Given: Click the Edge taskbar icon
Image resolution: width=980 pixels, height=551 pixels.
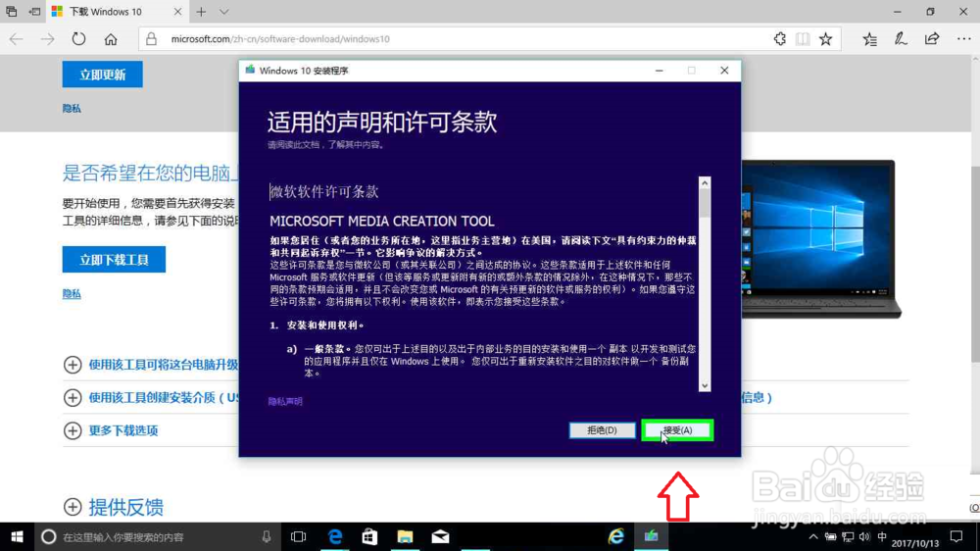Looking at the screenshot, I should point(335,536).
